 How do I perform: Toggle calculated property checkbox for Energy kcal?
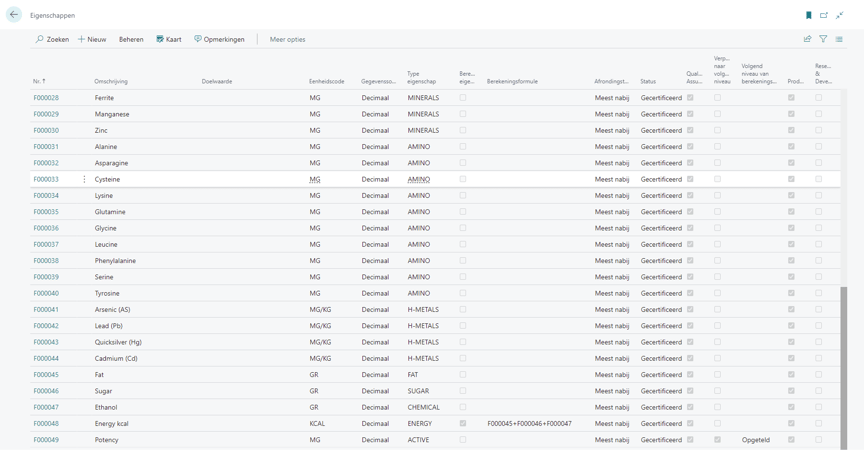[463, 423]
